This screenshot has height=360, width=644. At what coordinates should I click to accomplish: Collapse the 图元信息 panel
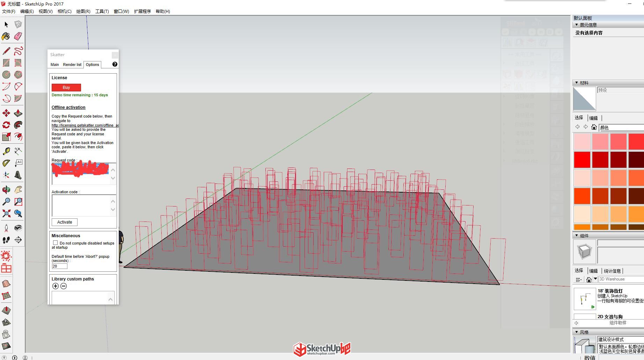point(577,25)
